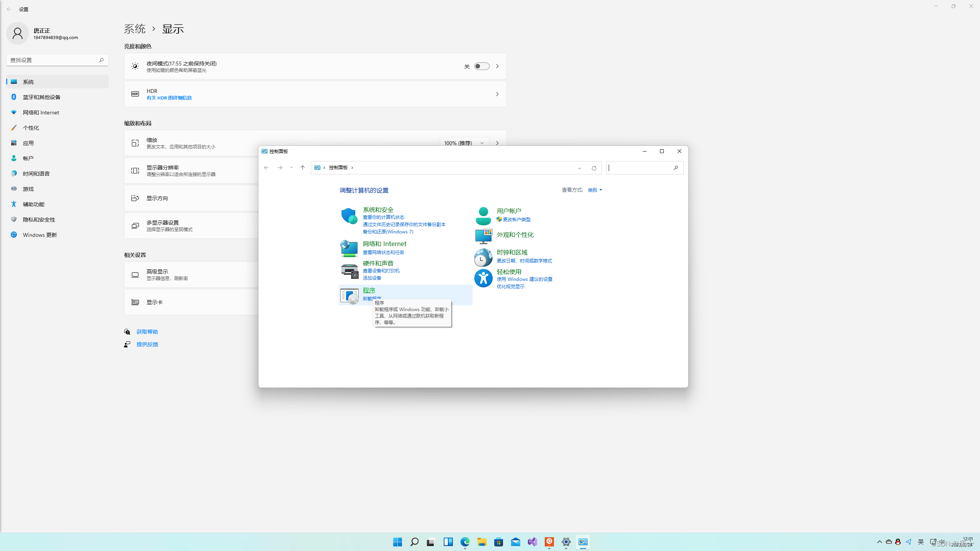Open Programs category icon

349,296
